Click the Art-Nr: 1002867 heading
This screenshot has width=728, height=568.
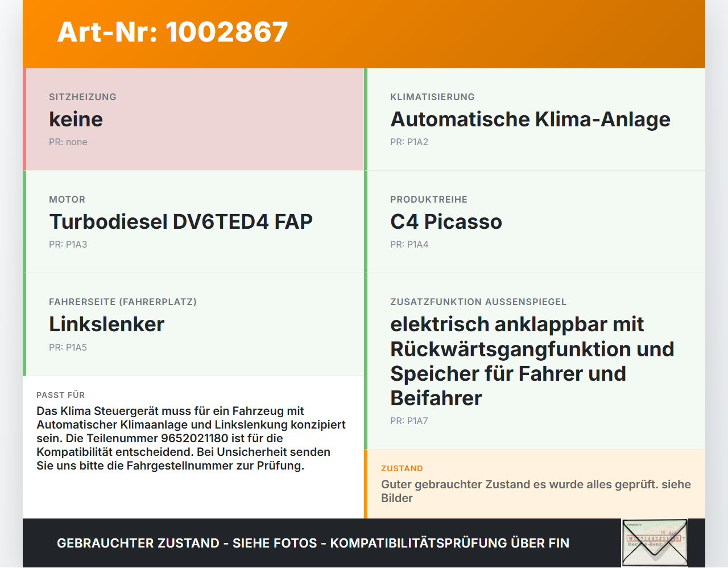click(x=172, y=32)
